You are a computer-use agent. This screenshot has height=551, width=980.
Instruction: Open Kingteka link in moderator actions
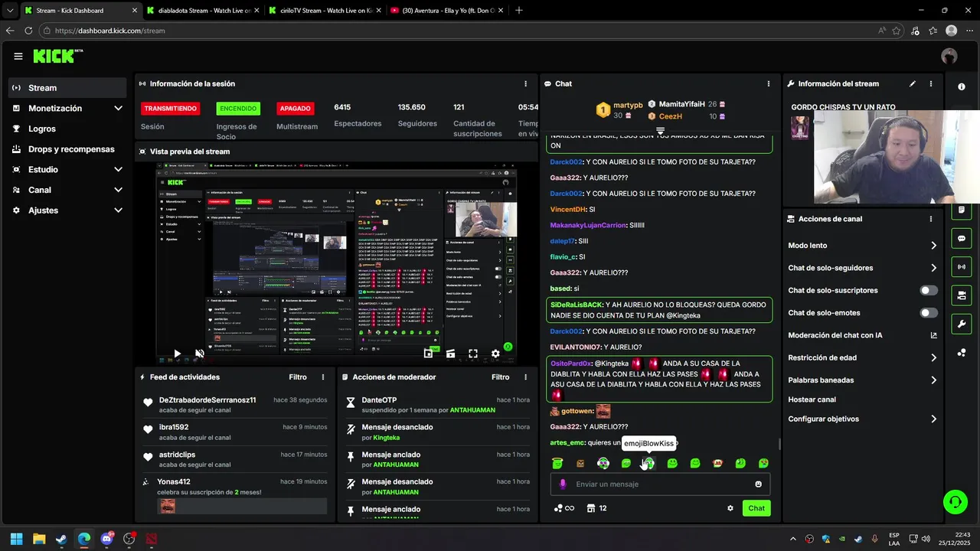(x=386, y=438)
